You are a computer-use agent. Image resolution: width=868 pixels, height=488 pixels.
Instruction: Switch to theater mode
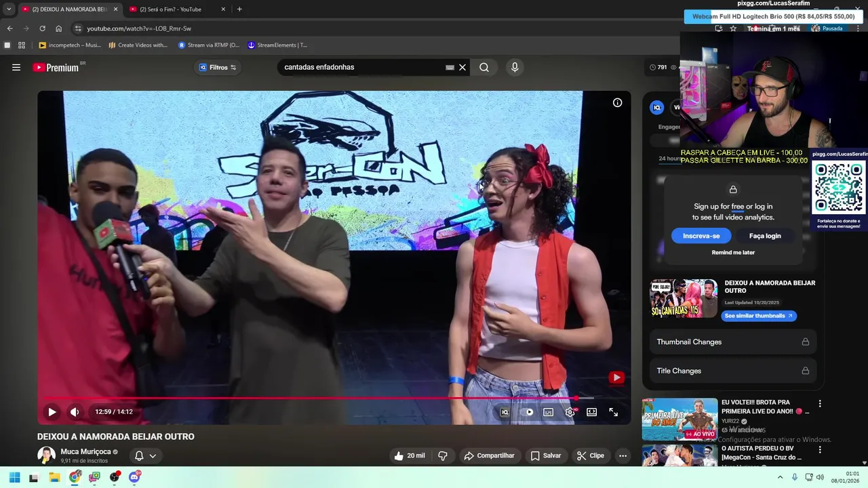tap(591, 411)
